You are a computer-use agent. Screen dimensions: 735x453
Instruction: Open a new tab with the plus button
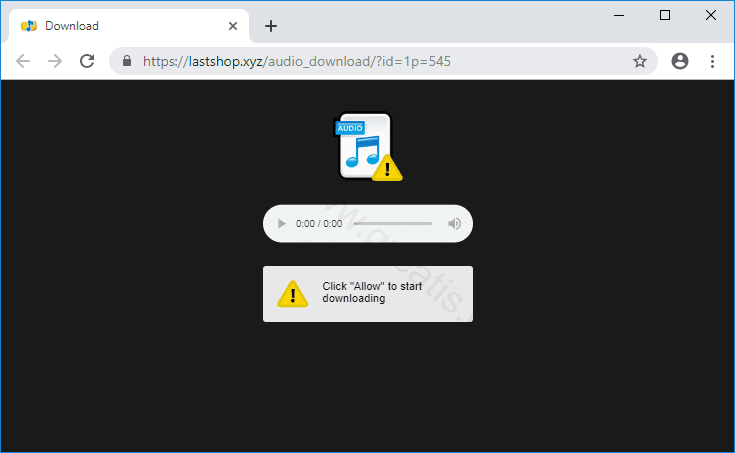click(270, 26)
